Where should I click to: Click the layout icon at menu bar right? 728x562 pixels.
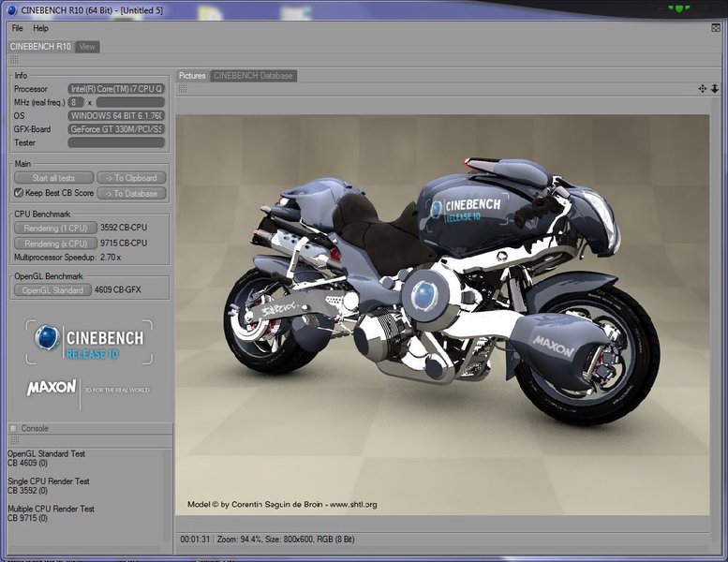(716, 28)
